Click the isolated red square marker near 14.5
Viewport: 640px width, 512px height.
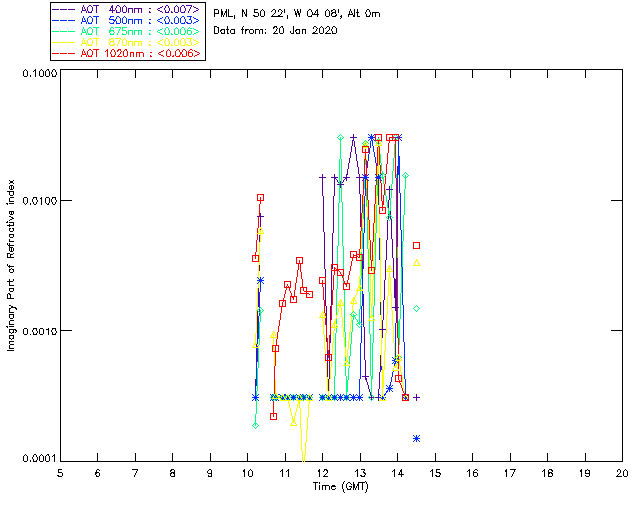416,245
